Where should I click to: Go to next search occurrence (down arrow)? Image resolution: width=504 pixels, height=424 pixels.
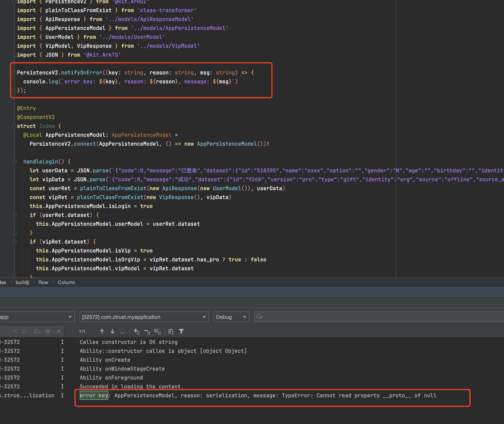[x=112, y=332]
